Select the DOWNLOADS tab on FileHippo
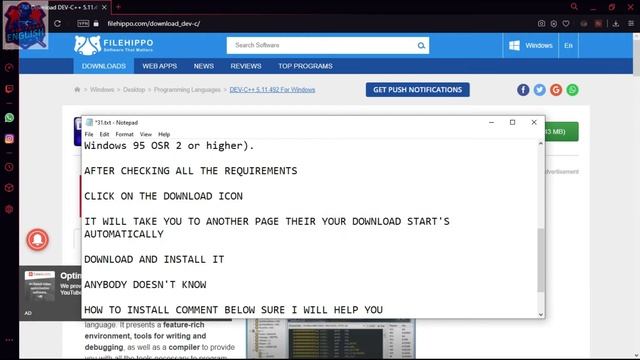 104,66
